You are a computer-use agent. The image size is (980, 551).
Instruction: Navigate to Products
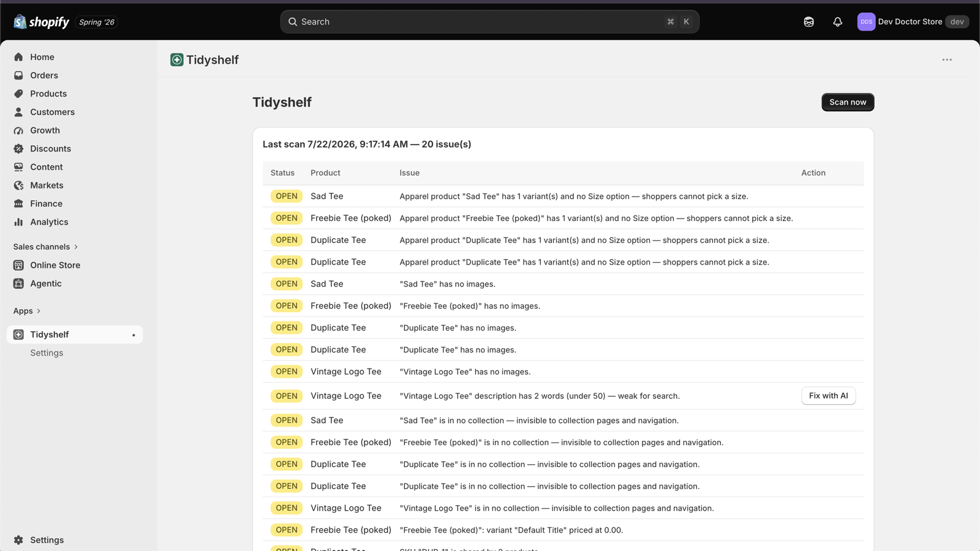pyautogui.click(x=75, y=94)
